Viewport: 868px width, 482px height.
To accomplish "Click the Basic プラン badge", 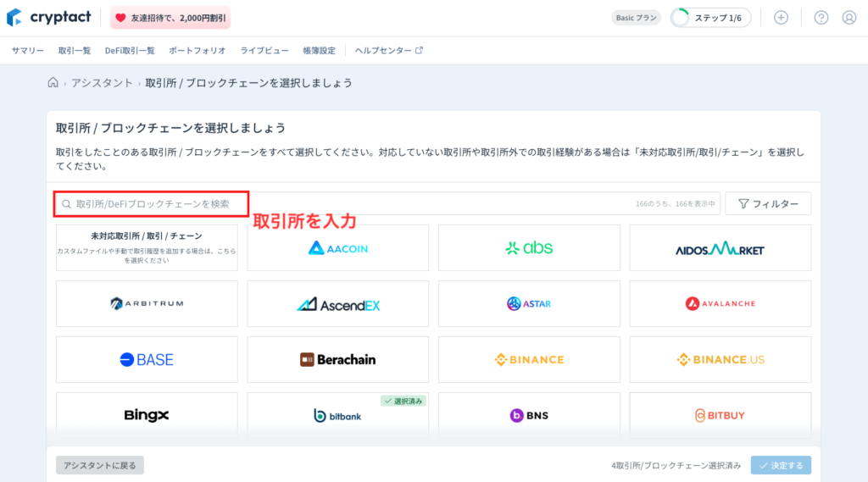I will click(636, 18).
